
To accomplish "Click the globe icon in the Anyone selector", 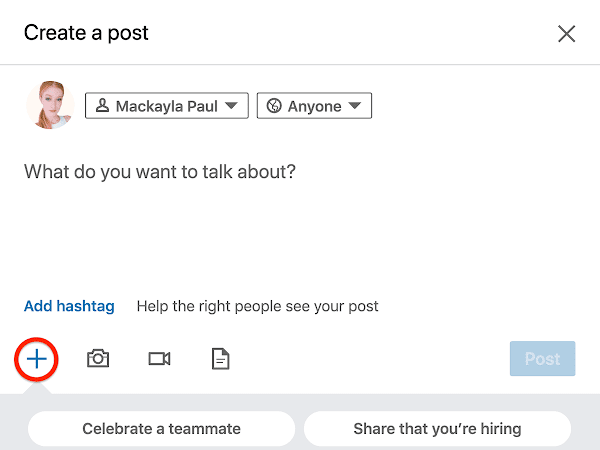I will (274, 106).
